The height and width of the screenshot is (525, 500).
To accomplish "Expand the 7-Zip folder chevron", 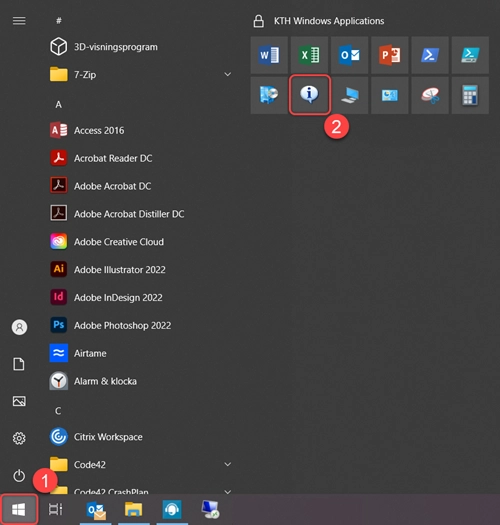I will click(x=228, y=74).
